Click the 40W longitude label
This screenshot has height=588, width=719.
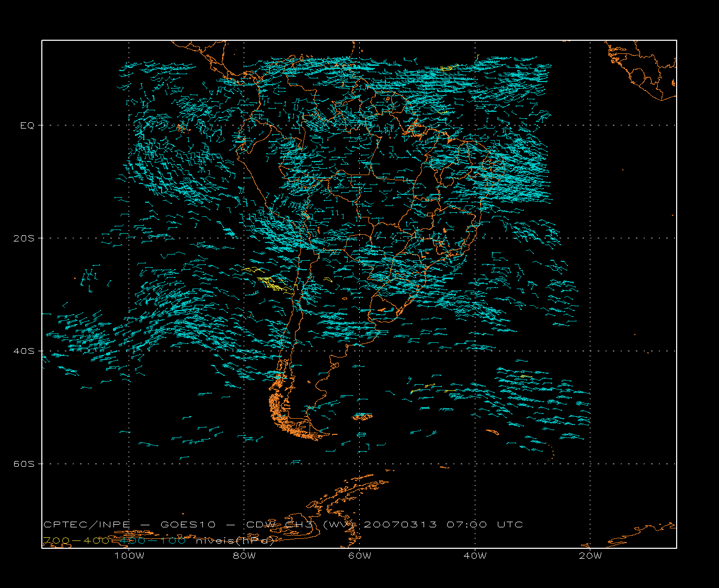pyautogui.click(x=475, y=556)
